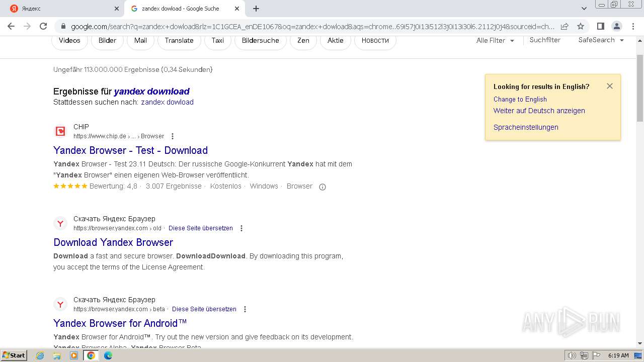This screenshot has height=362, width=644.
Task: View site information lock icon
Action: coord(63,26)
